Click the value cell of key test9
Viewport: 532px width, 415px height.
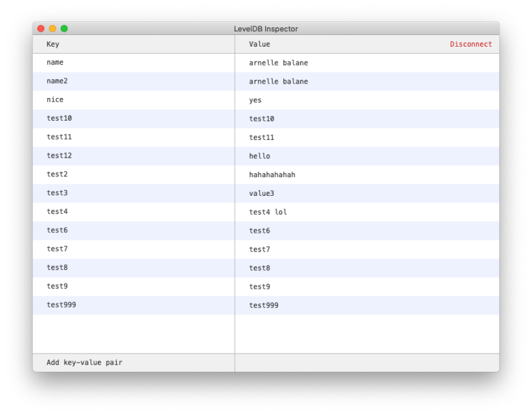click(367, 287)
